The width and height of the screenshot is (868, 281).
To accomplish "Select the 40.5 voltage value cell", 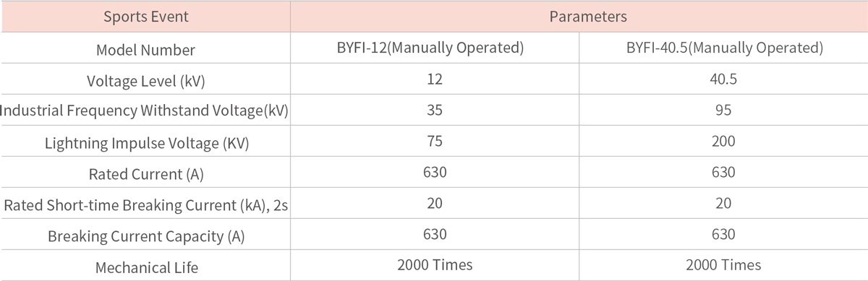I will (724, 79).
